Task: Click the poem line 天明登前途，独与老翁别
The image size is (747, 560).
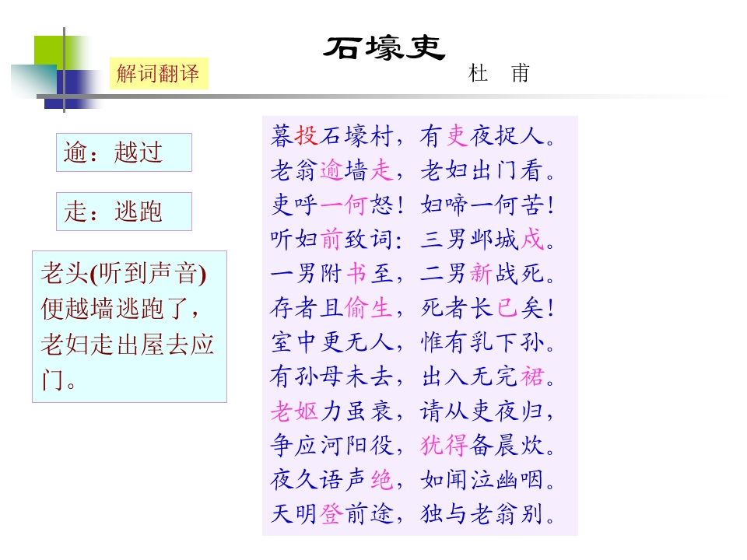Action: [x=412, y=514]
